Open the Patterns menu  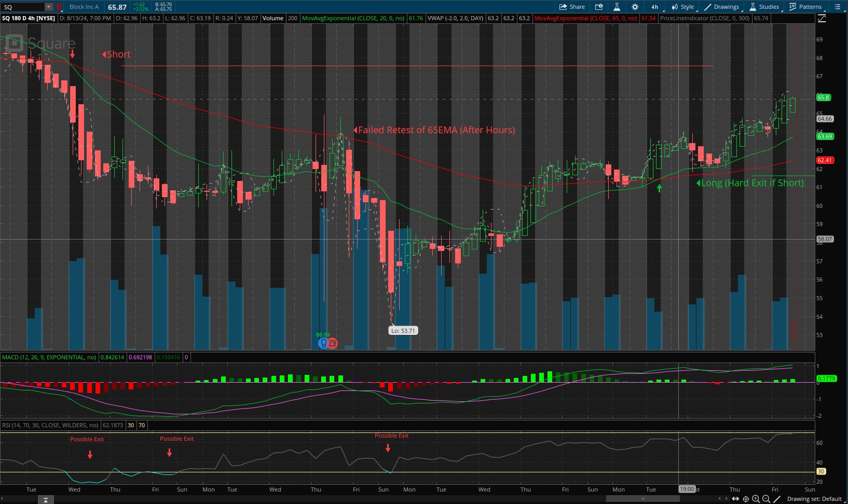(805, 7)
